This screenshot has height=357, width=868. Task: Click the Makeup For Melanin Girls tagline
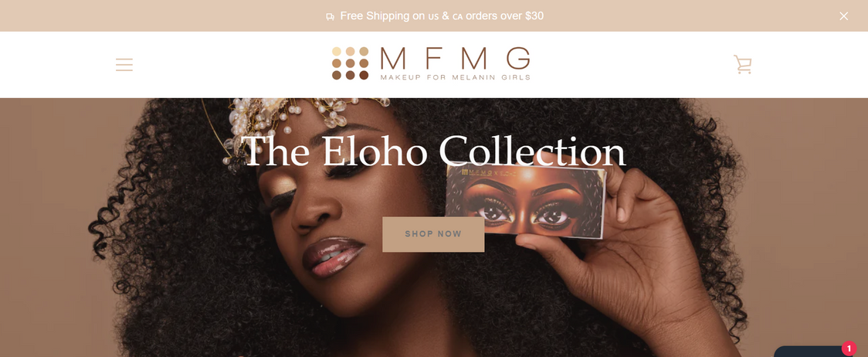pyautogui.click(x=455, y=77)
